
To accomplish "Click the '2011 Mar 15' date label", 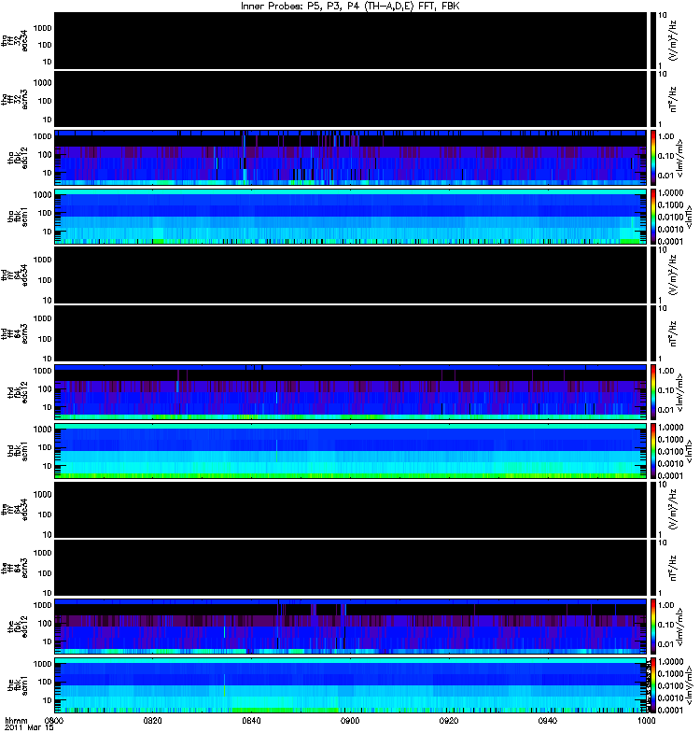I will [29, 727].
